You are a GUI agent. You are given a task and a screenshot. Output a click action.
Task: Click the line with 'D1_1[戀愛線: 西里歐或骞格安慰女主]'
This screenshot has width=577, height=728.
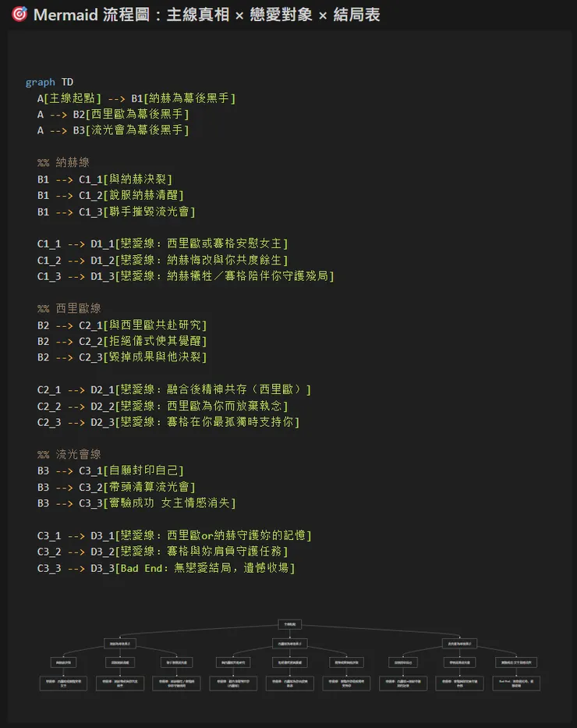pyautogui.click(x=162, y=243)
